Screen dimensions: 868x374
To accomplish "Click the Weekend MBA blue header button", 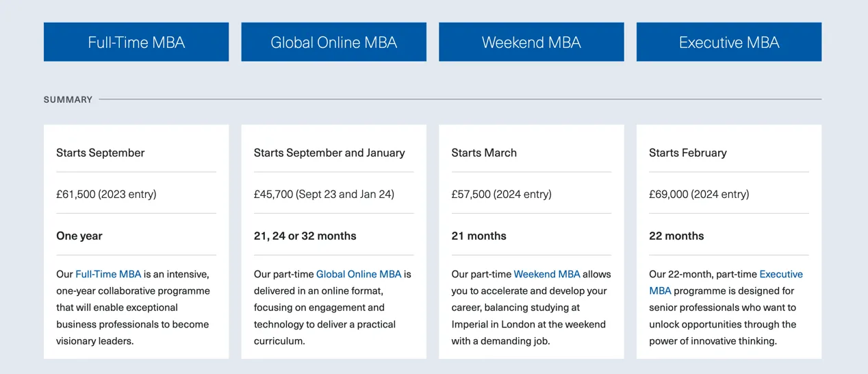I will click(x=531, y=42).
